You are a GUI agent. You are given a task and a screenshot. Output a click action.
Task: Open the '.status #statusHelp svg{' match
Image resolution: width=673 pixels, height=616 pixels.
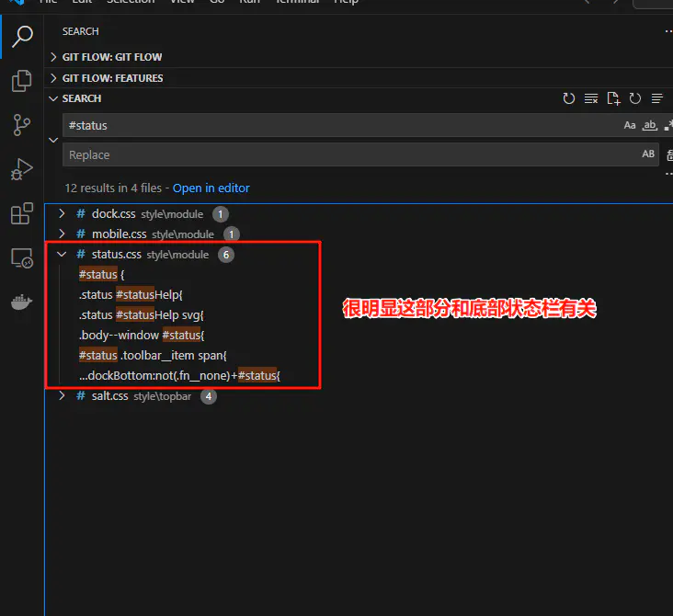click(142, 314)
